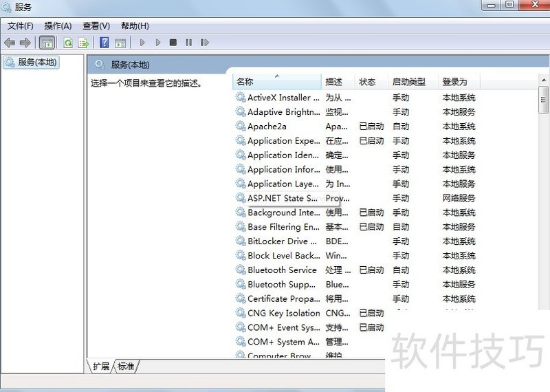Select the CNG Key Isolation service
Image resolution: width=550 pixels, height=392 pixels.
tap(309, 313)
